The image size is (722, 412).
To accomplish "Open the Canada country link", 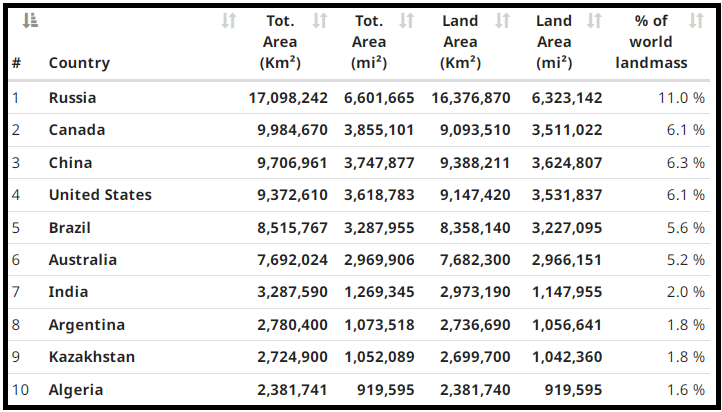I will pos(77,130).
